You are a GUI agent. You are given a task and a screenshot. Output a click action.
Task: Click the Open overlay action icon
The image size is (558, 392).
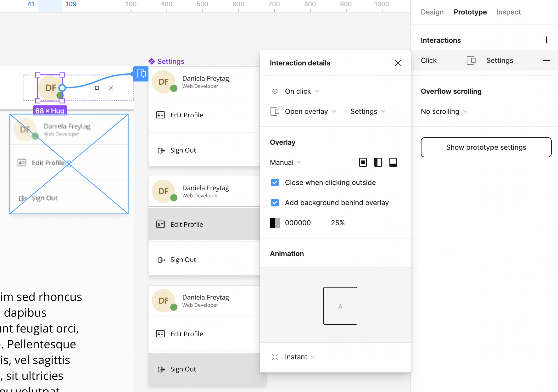[x=275, y=111]
